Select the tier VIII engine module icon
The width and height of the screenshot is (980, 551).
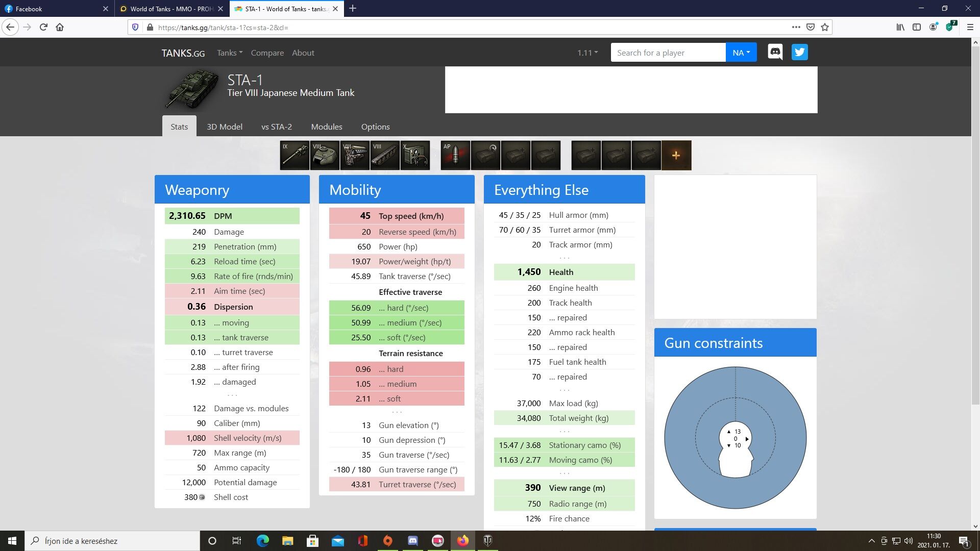[x=355, y=155]
